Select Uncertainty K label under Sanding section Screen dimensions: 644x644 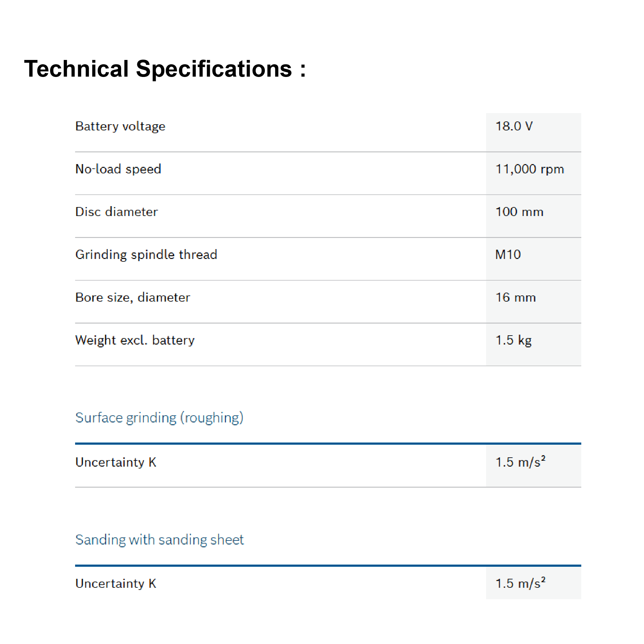(116, 584)
